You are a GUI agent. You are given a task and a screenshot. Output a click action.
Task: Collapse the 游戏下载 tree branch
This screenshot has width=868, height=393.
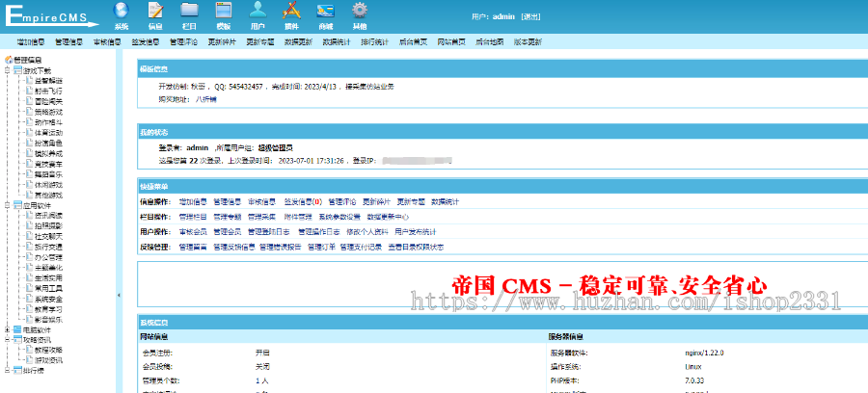tap(7, 70)
